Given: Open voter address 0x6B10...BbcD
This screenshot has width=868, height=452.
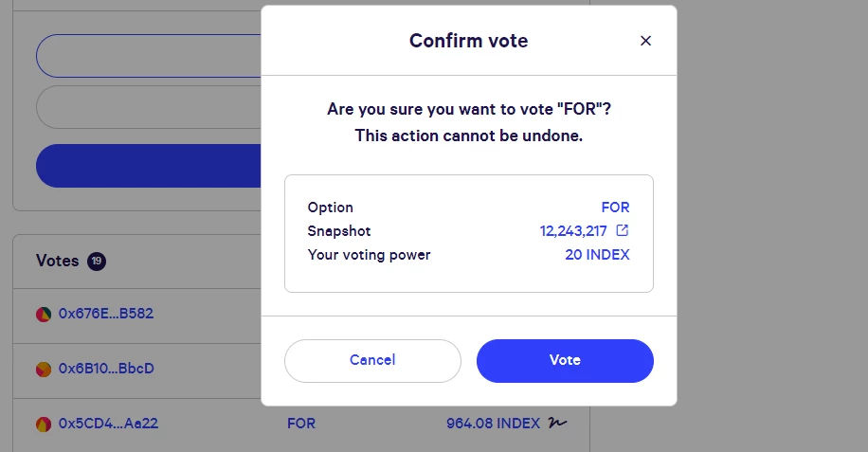Looking at the screenshot, I should [106, 369].
